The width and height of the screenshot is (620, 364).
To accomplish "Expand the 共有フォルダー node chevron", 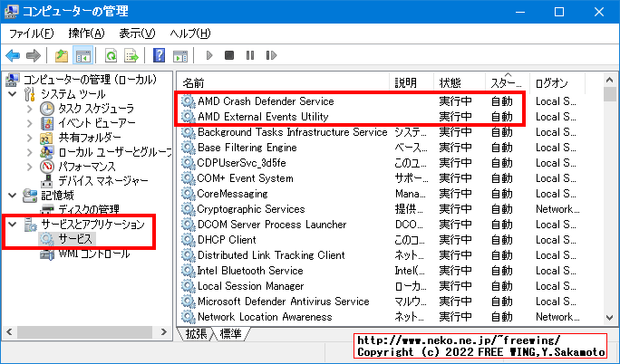I will pyautogui.click(x=30, y=138).
